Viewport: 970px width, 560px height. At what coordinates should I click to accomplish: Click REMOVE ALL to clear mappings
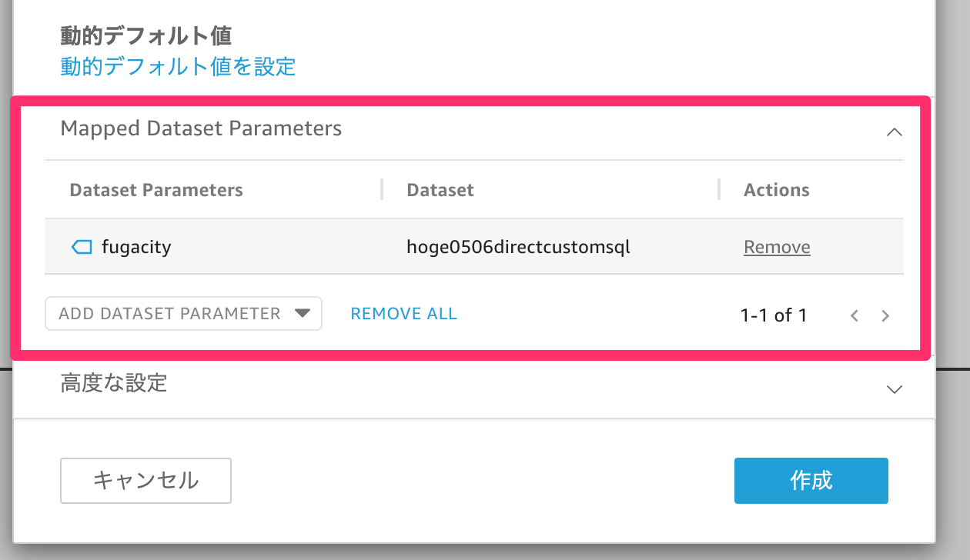tap(403, 313)
